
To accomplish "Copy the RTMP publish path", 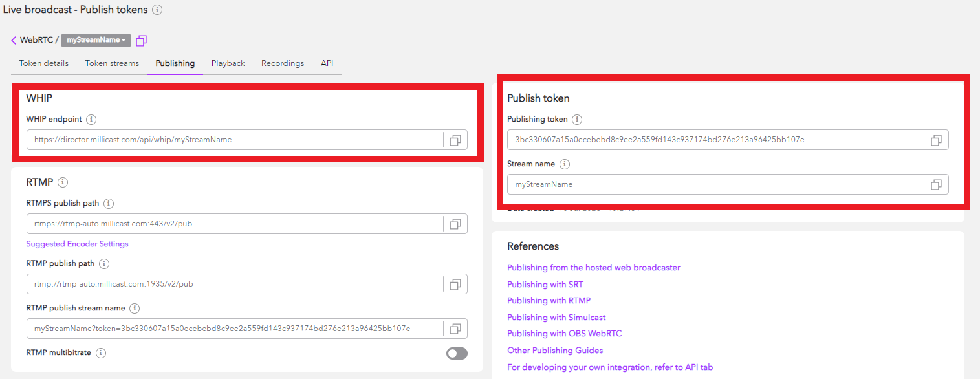I will click(455, 284).
